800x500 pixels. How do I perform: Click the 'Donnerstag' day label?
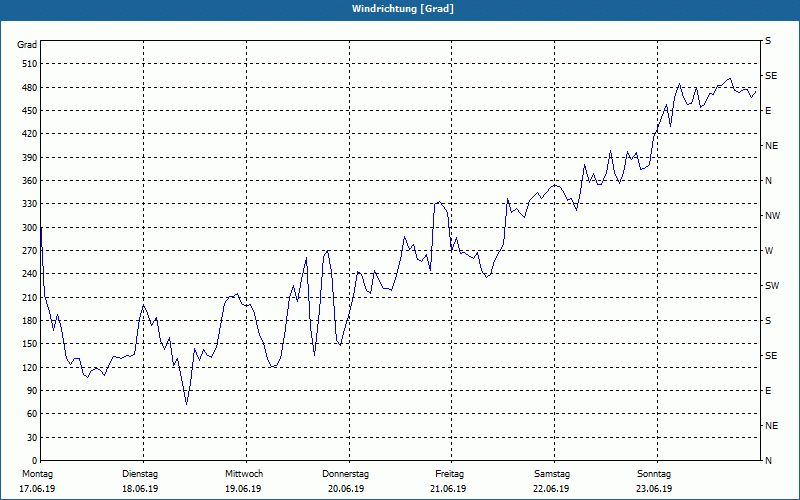point(345,474)
